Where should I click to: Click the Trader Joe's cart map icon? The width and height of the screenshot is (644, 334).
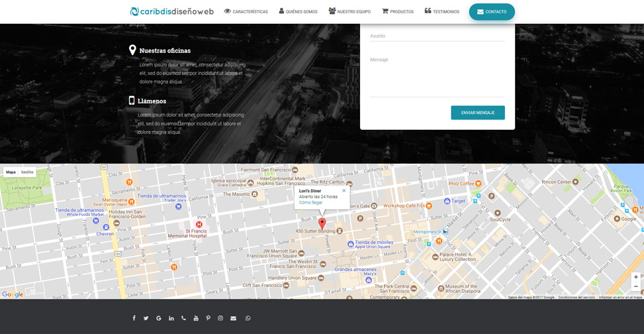coord(178,207)
